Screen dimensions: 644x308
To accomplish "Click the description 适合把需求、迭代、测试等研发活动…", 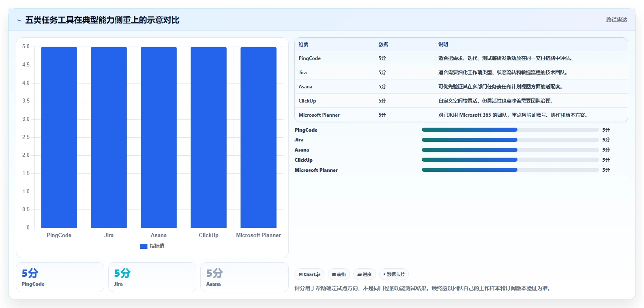I will pyautogui.click(x=505, y=58).
